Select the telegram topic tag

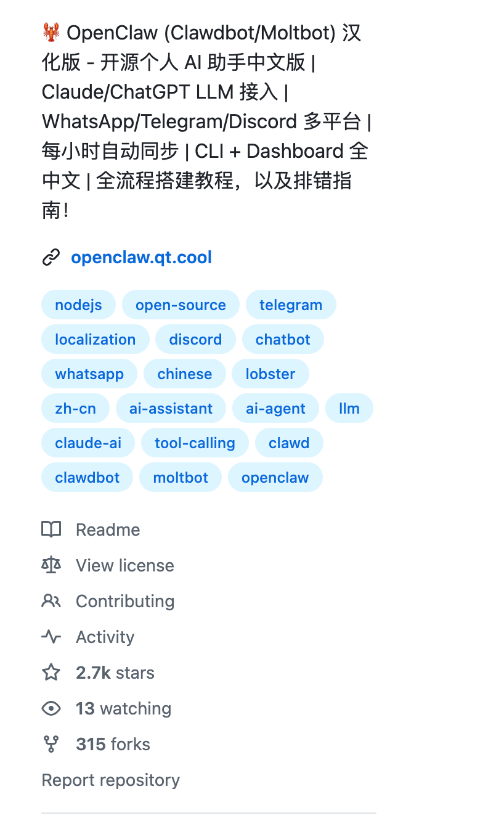(x=291, y=305)
